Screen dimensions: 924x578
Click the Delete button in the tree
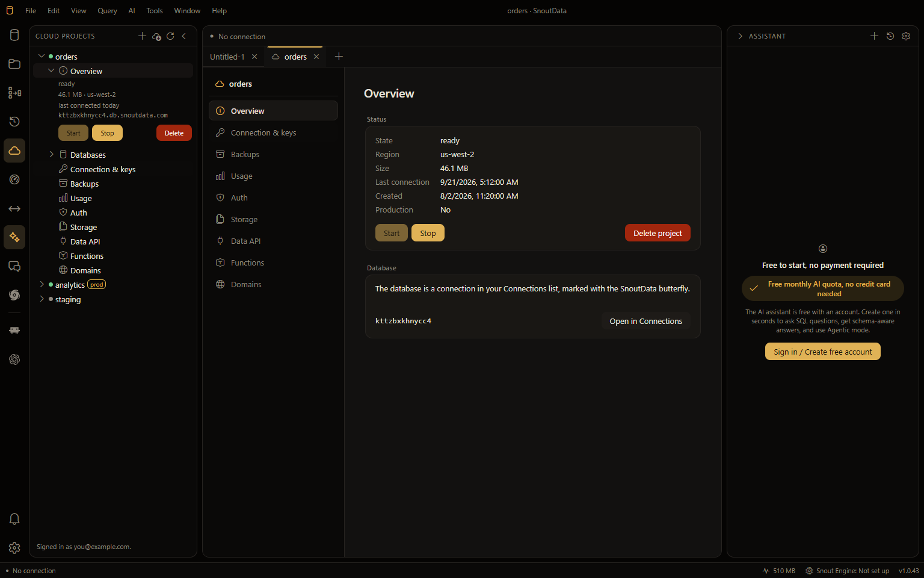(x=174, y=133)
